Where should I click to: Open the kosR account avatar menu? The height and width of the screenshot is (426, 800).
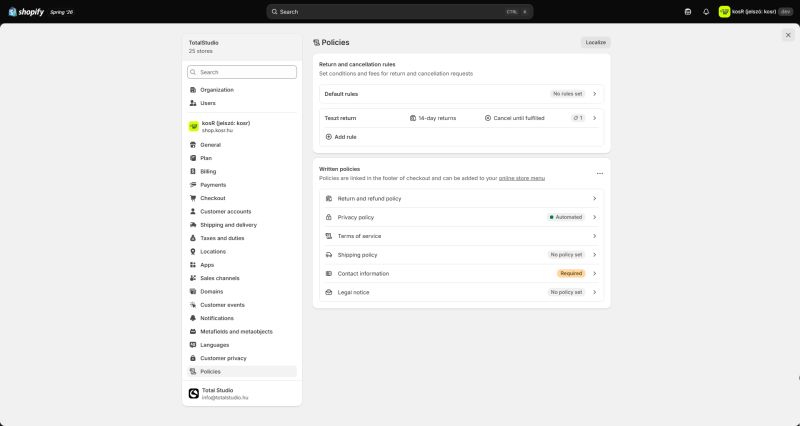coord(724,12)
